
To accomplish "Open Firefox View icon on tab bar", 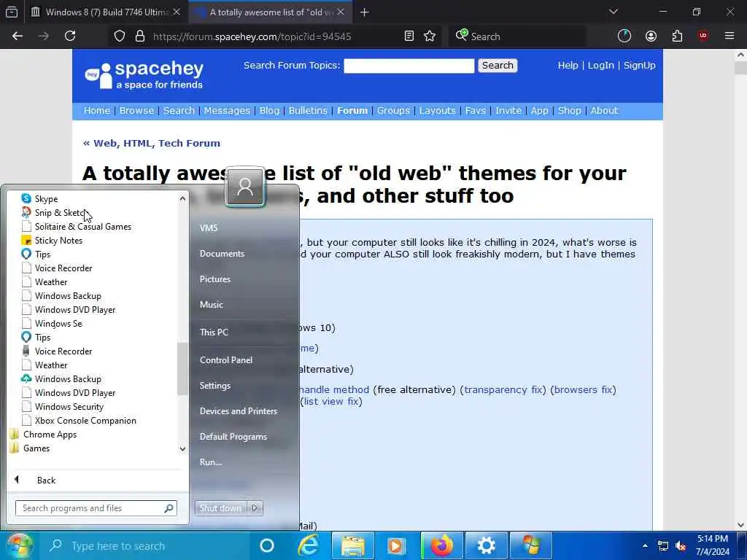I will [x=12, y=12].
